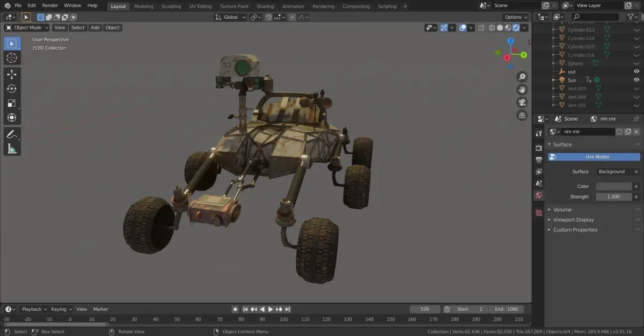Click the Z axis on navigation gizmo
This screenshot has height=336, width=644.
coord(511,41)
